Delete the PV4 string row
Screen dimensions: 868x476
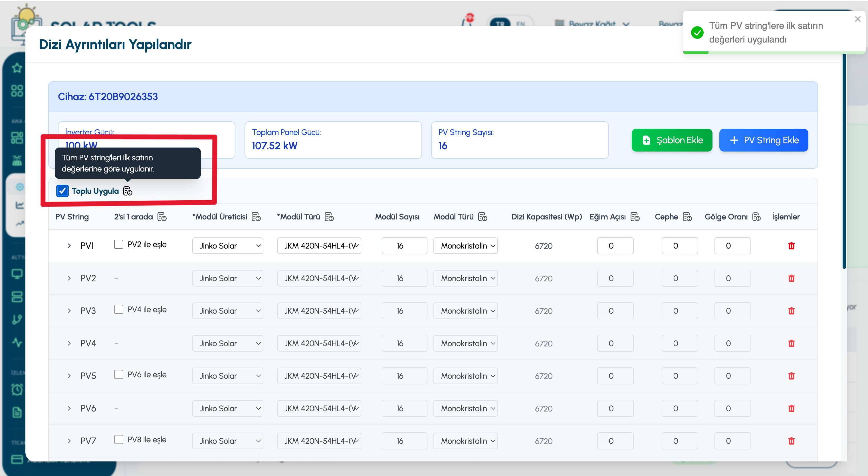click(792, 344)
